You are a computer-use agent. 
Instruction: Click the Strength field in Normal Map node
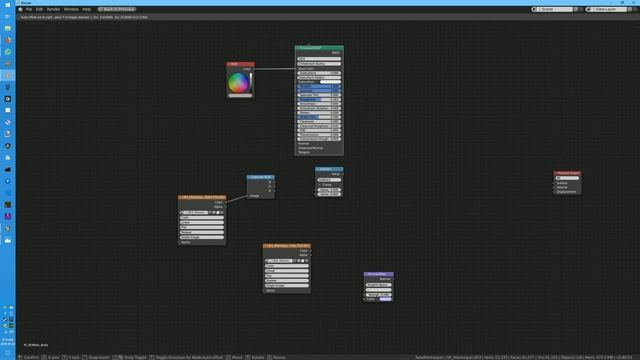click(378, 295)
